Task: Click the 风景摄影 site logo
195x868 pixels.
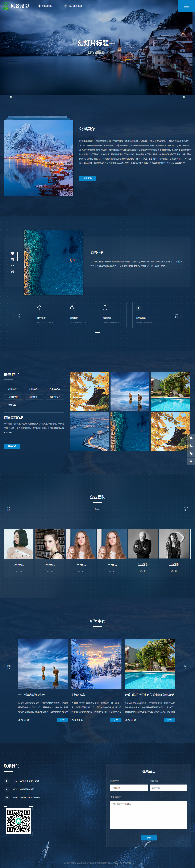Action: coord(16,6)
